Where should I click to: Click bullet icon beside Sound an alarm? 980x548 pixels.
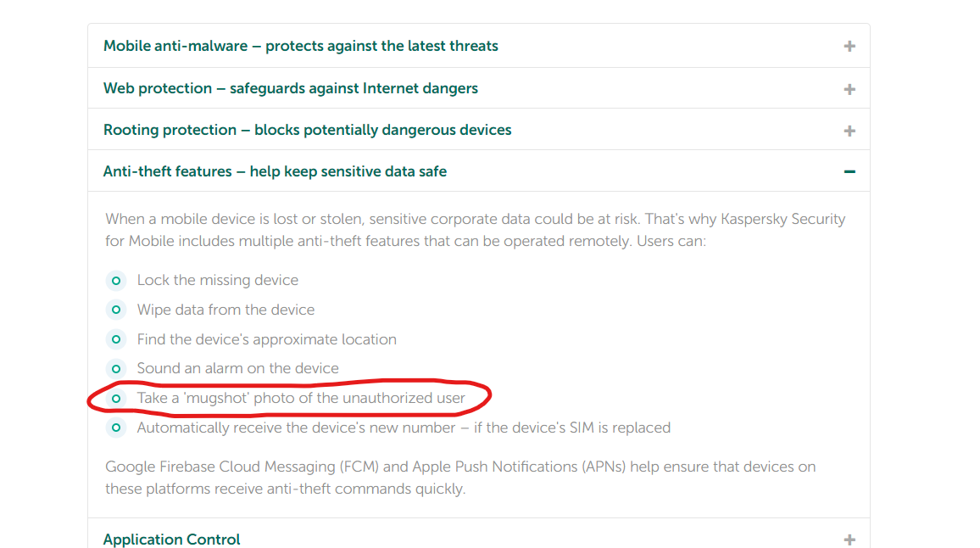point(116,369)
